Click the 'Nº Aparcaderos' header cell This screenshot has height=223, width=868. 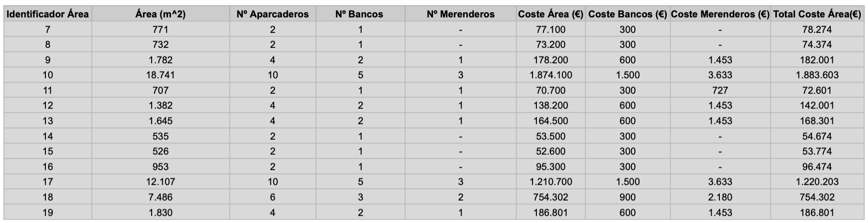[x=272, y=14]
